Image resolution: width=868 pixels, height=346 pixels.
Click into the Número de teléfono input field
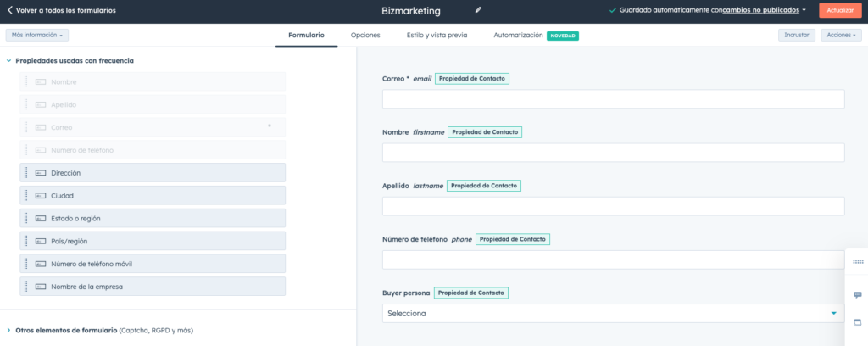click(614, 260)
